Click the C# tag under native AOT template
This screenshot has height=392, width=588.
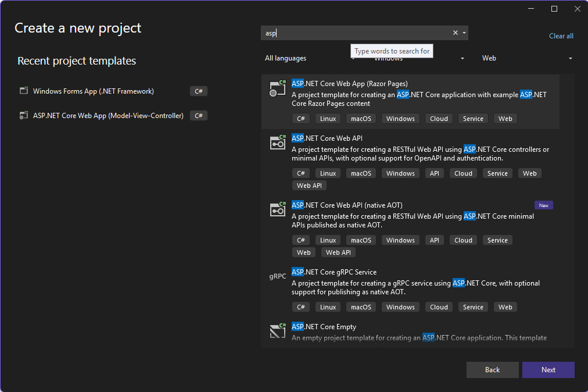(301, 240)
